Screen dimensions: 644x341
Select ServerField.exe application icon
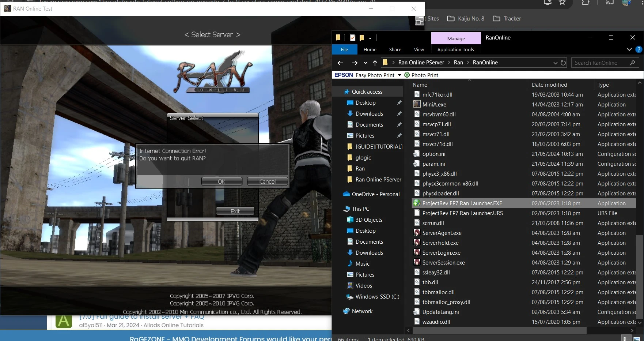click(417, 243)
